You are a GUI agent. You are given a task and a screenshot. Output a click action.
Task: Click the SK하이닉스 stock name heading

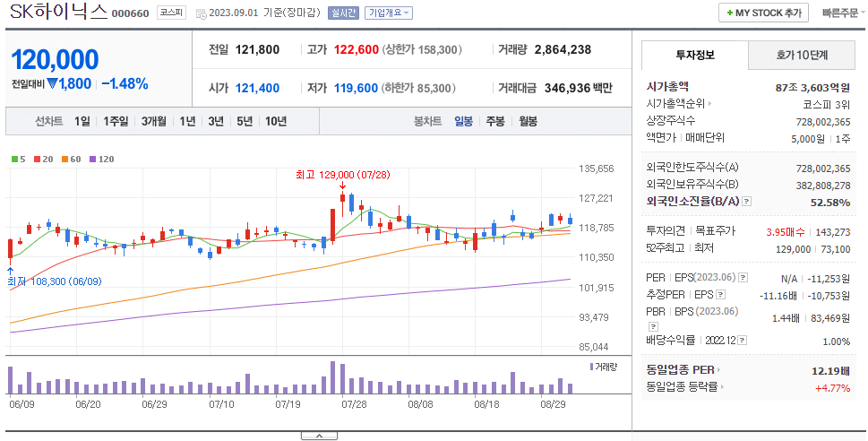pyautogui.click(x=59, y=12)
